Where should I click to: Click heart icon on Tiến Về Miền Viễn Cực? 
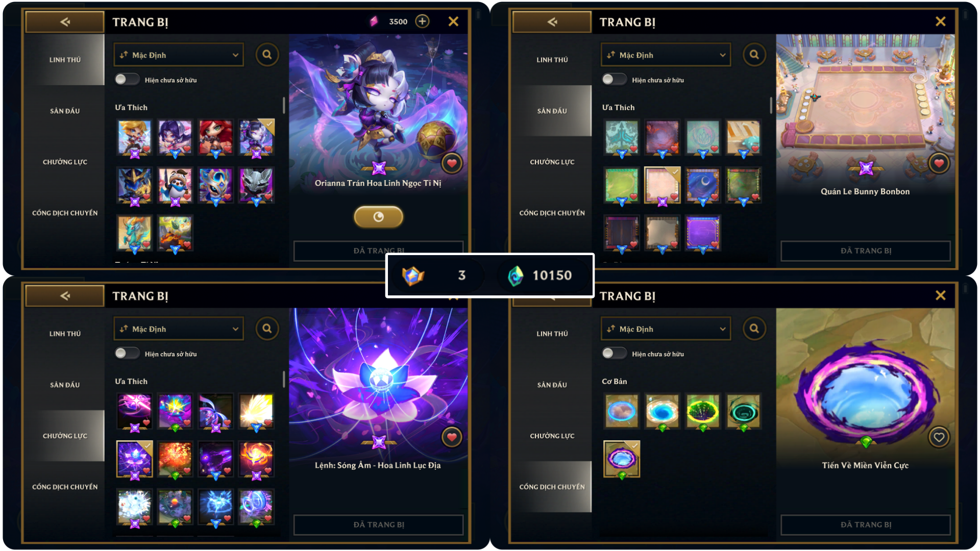coord(939,437)
